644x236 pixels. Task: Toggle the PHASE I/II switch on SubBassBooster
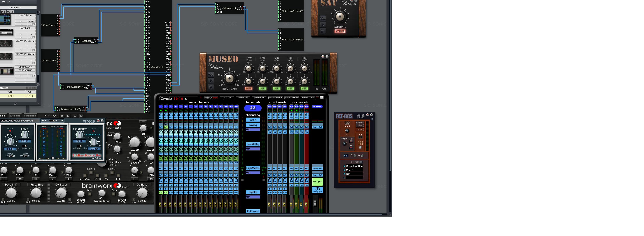click(79, 146)
